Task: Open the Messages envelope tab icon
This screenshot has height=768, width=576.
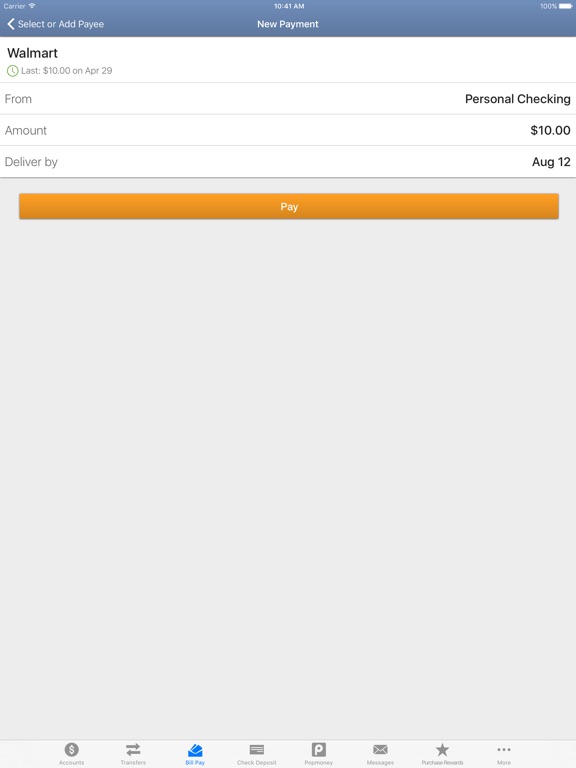Action: pyautogui.click(x=380, y=749)
